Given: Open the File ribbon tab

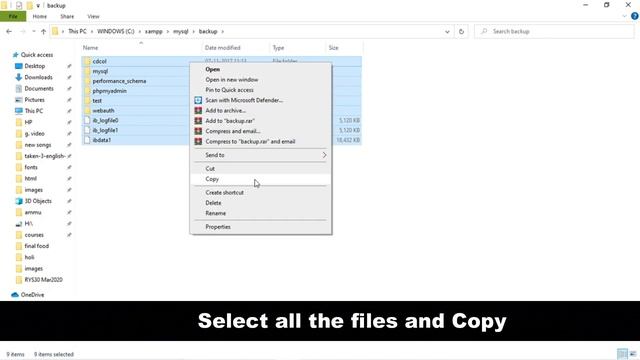Looking at the screenshot, I should (13, 16).
